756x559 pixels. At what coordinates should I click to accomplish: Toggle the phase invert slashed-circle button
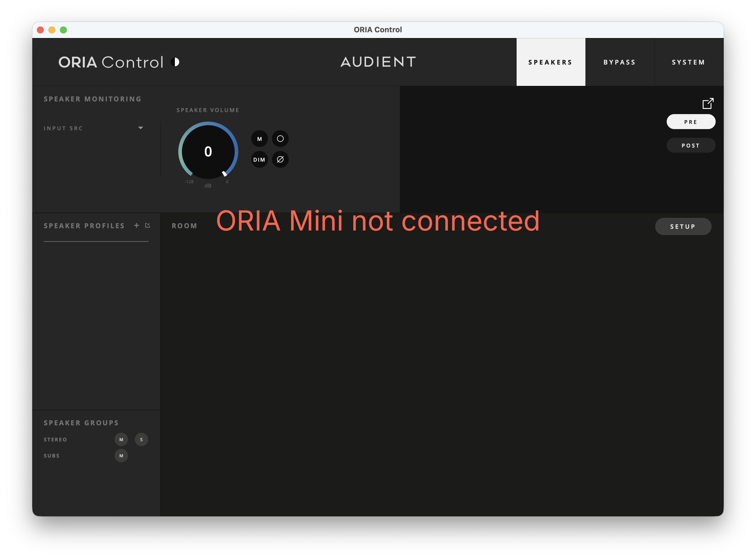tap(280, 159)
